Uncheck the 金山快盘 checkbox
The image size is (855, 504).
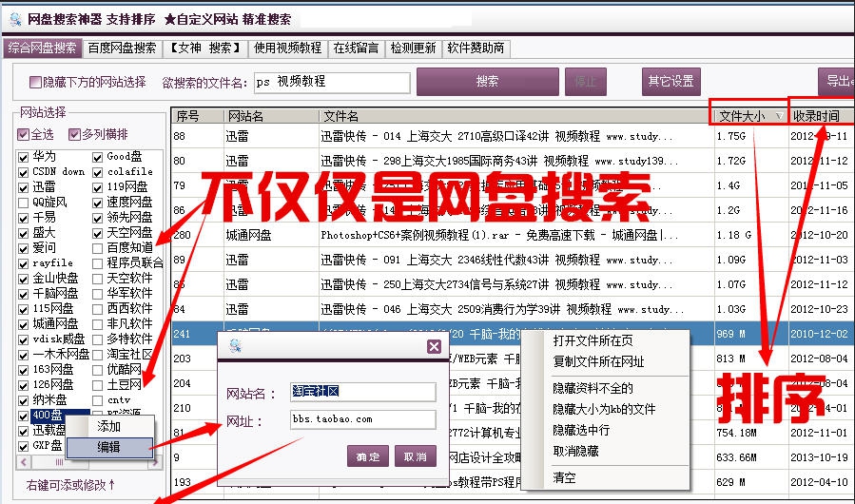point(23,280)
